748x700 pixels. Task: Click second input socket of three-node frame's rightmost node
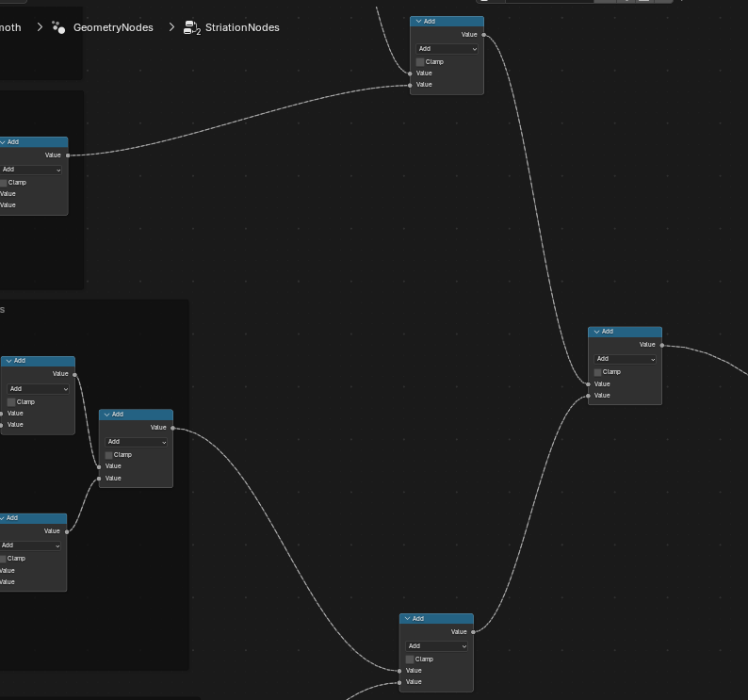tap(99, 479)
